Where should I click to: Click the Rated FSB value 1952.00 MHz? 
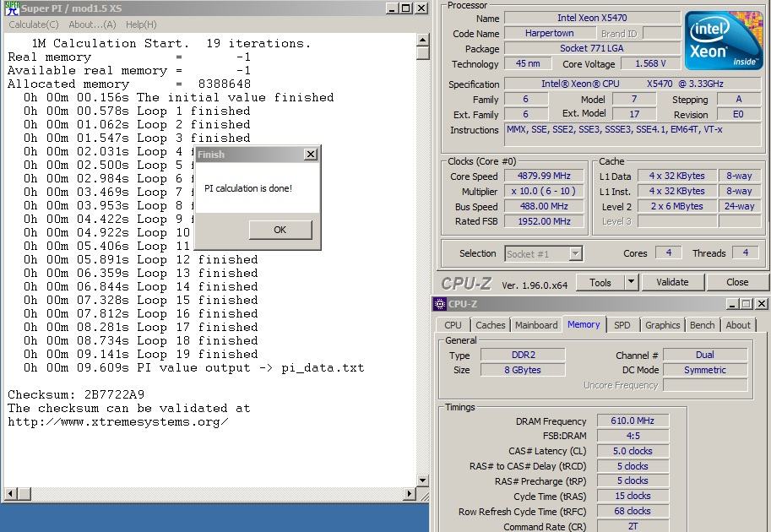click(x=544, y=222)
